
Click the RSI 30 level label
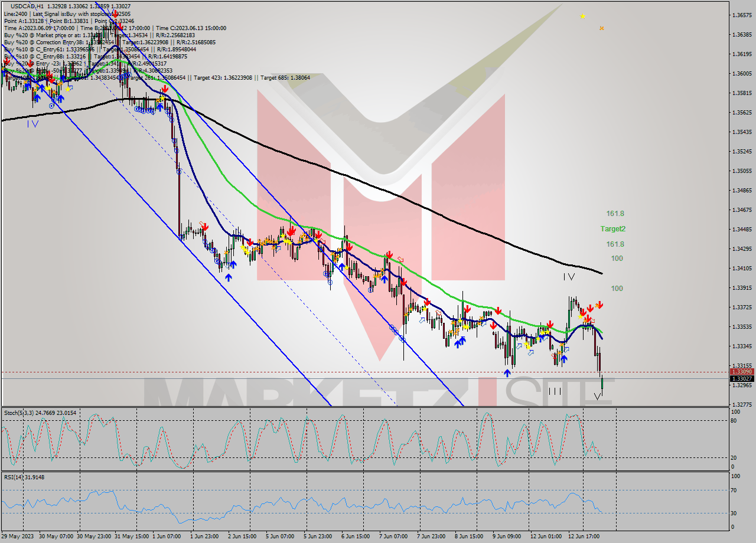735,513
